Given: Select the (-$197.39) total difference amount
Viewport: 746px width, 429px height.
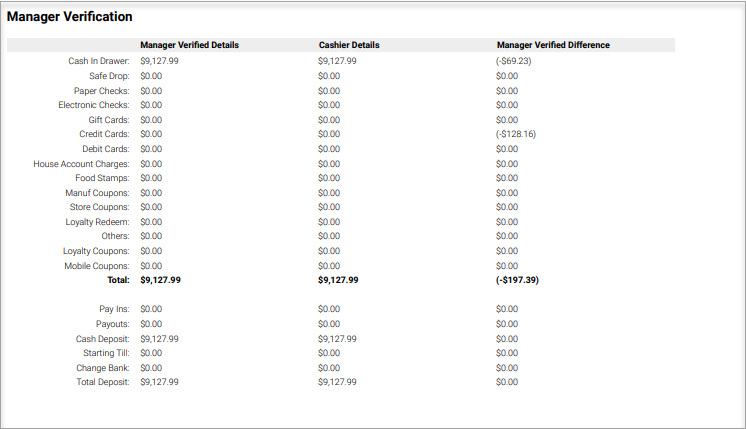Looking at the screenshot, I should (517, 281).
